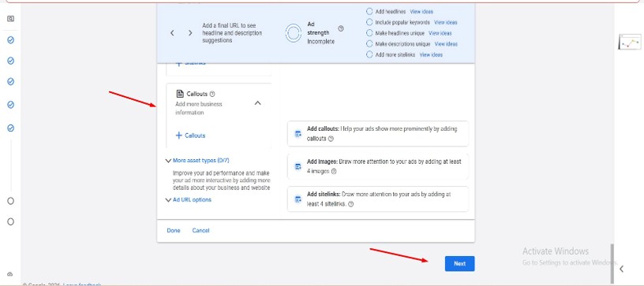
Task: Open the Ad strength help icon
Action: tap(341, 28)
